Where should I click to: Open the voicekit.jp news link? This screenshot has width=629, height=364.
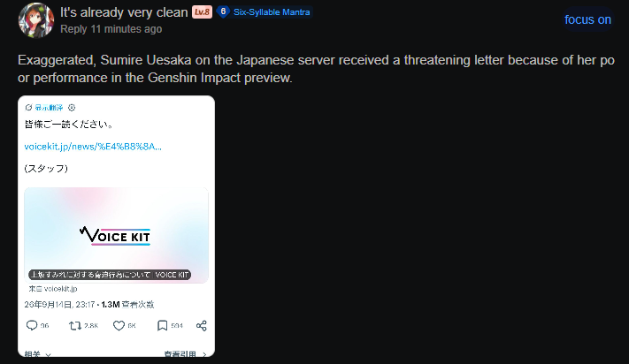[93, 147]
